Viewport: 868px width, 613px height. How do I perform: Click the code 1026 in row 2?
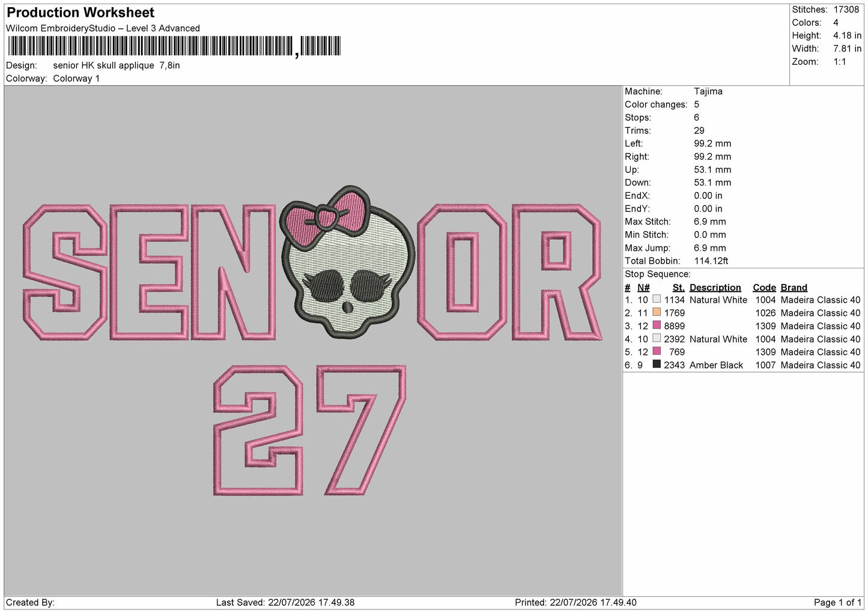click(x=765, y=313)
